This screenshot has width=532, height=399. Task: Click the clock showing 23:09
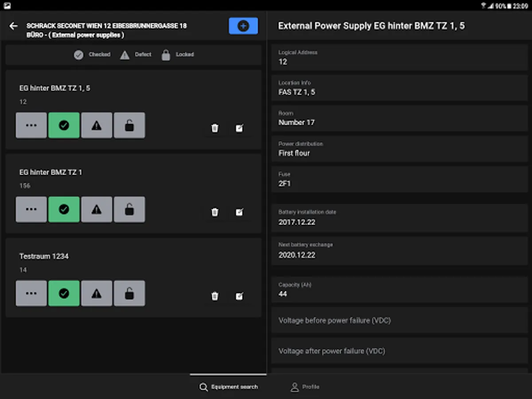[520, 6]
